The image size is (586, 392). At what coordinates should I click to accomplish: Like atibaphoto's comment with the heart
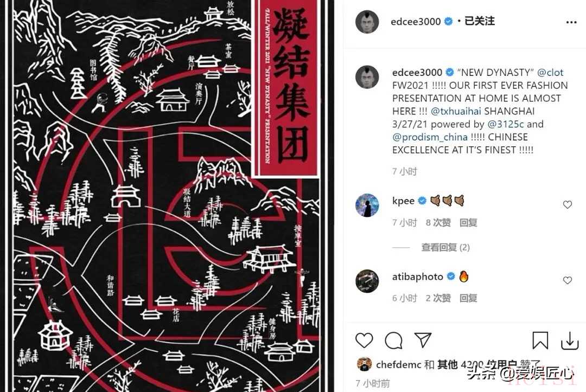click(x=568, y=280)
